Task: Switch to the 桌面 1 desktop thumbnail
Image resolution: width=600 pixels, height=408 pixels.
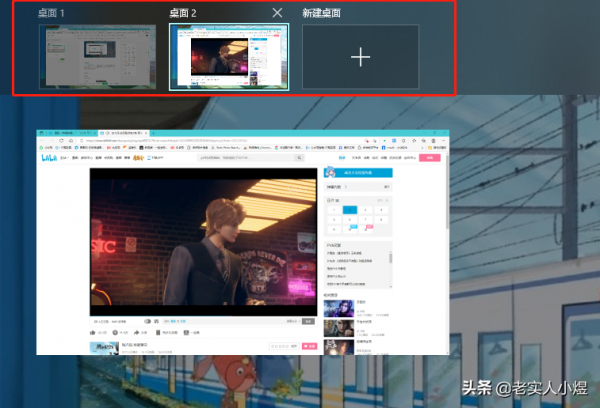Action: (97, 56)
